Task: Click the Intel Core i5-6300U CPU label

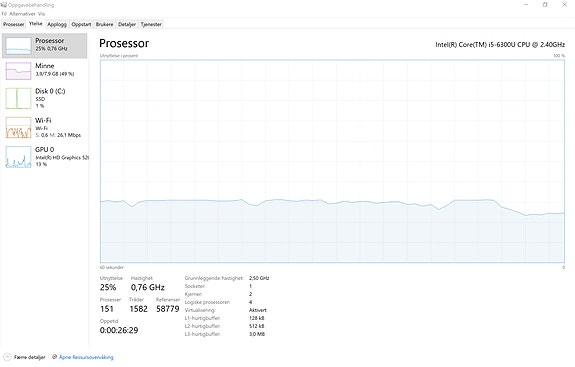Action: point(500,44)
